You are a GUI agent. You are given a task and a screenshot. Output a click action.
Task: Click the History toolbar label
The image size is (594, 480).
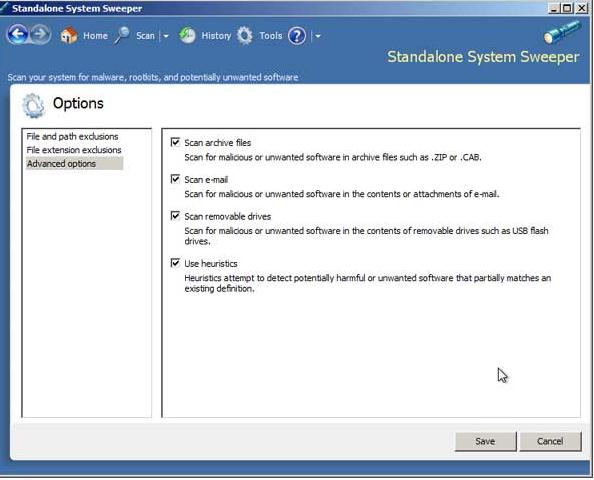click(216, 36)
